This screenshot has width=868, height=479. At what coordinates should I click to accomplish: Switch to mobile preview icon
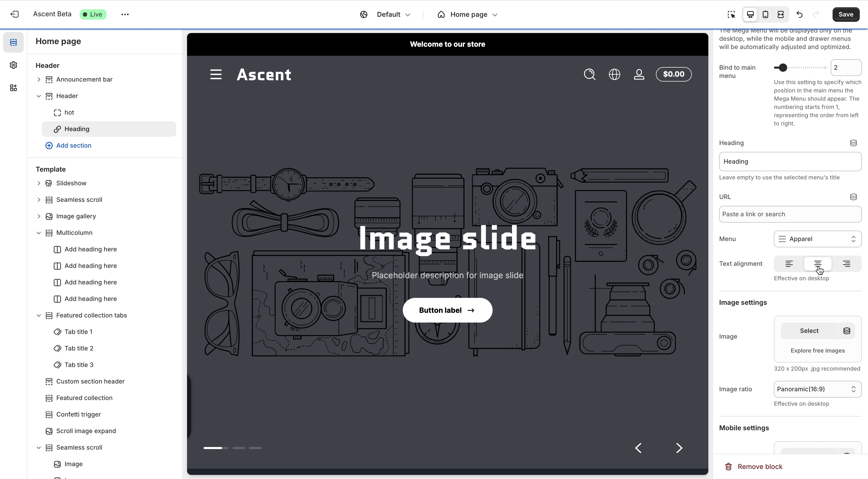(765, 14)
